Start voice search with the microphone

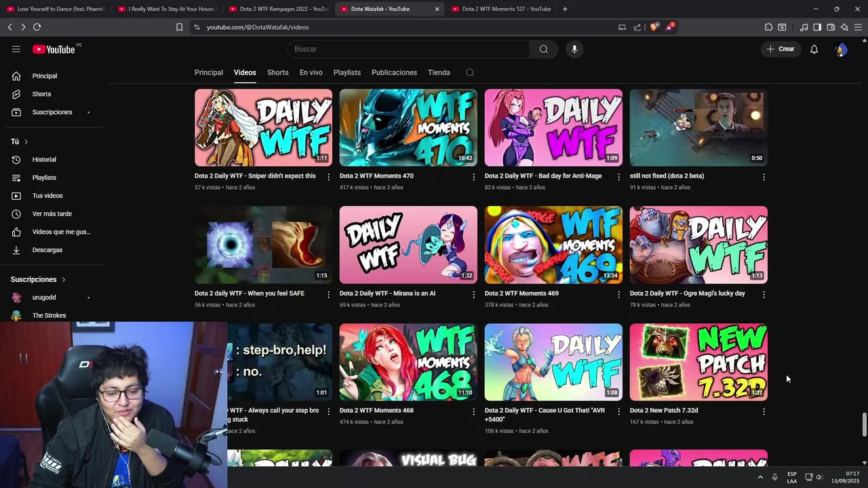[574, 49]
